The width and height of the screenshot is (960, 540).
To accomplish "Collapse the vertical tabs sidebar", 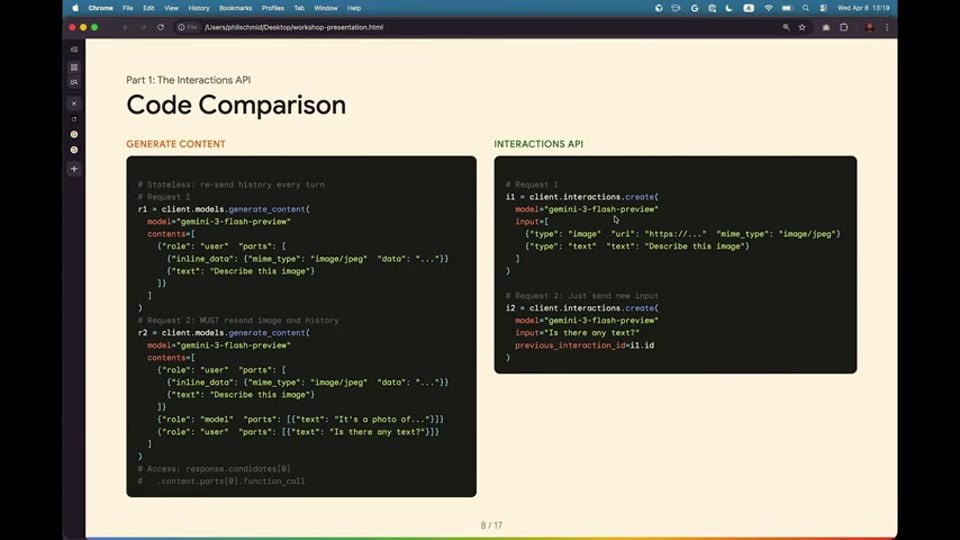I will click(x=74, y=50).
